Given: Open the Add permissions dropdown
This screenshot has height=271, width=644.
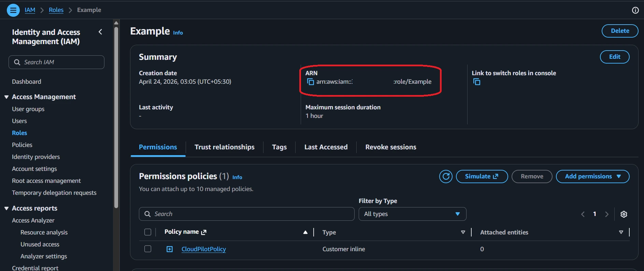Looking at the screenshot, I should pyautogui.click(x=592, y=176).
